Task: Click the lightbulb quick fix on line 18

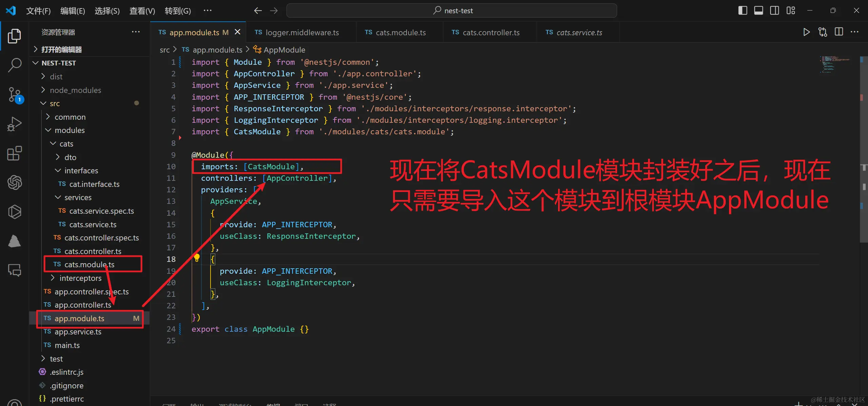Action: pos(197,258)
